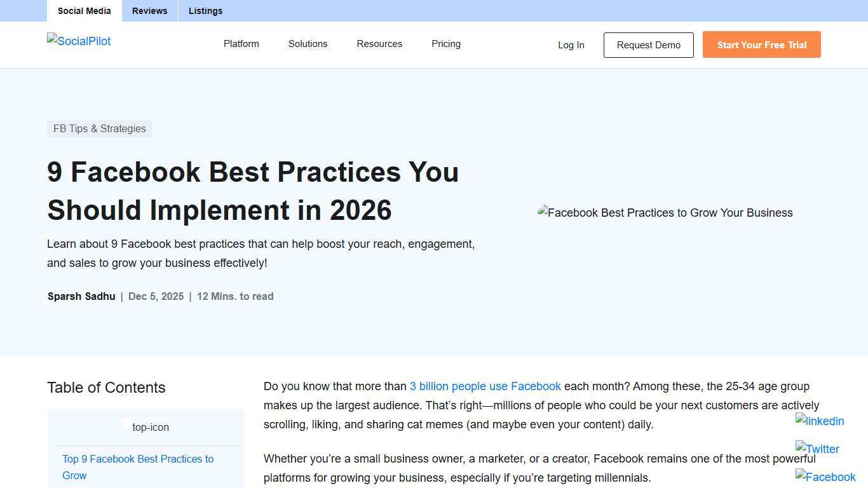Share the article on Facebook
The width and height of the screenshot is (868, 488).
[825, 477]
